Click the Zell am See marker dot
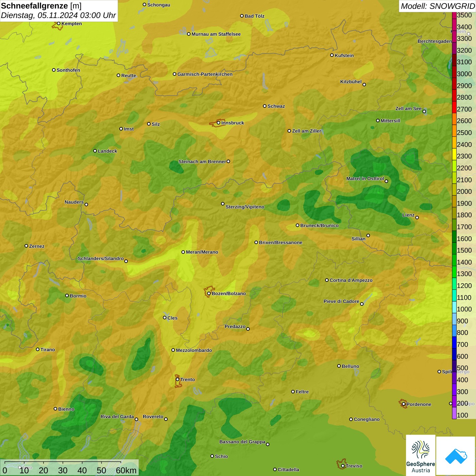Viewport: 476px width, 476px height. 424,111
